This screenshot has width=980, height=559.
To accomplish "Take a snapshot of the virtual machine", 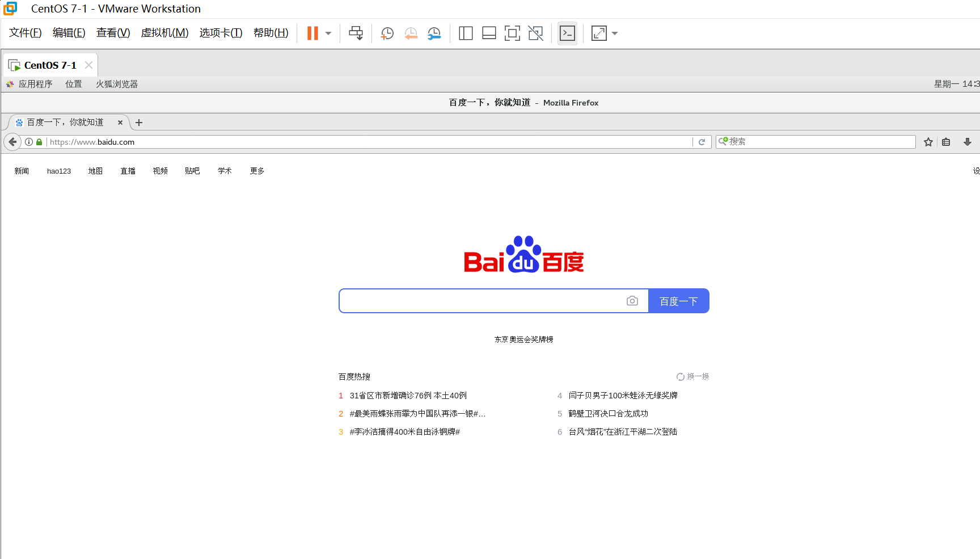I will pos(386,33).
